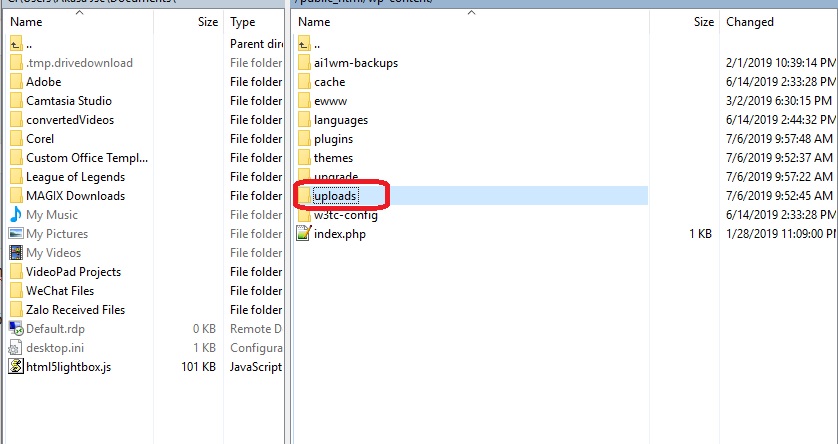Image resolution: width=838 pixels, height=444 pixels.
Task: Select the themes folder
Action: [333, 158]
